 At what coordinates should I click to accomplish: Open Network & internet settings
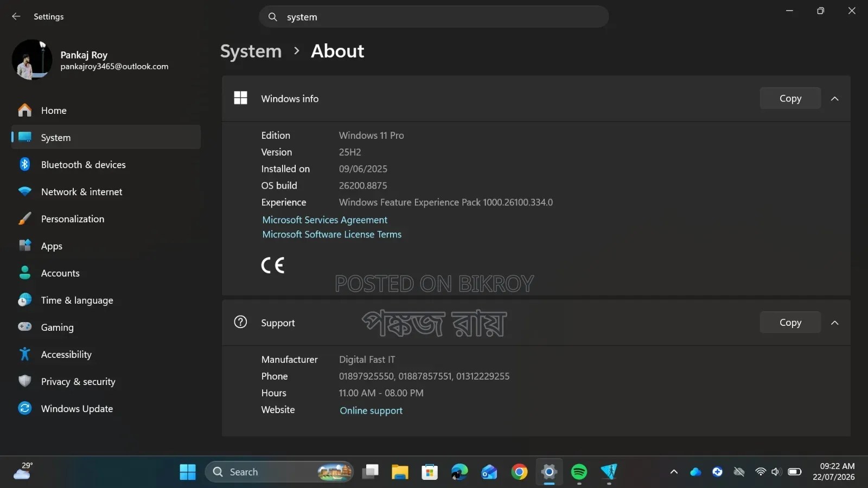tap(106, 191)
